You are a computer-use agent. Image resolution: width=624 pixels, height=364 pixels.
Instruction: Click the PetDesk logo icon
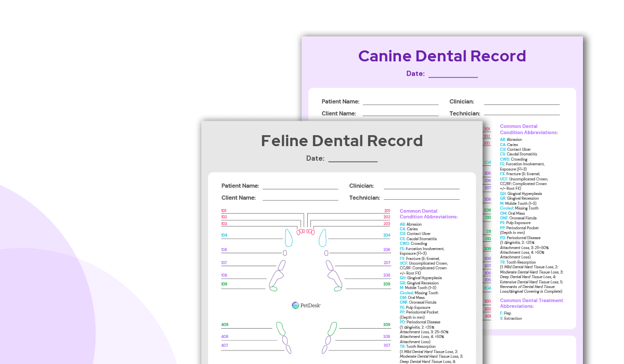(x=295, y=305)
